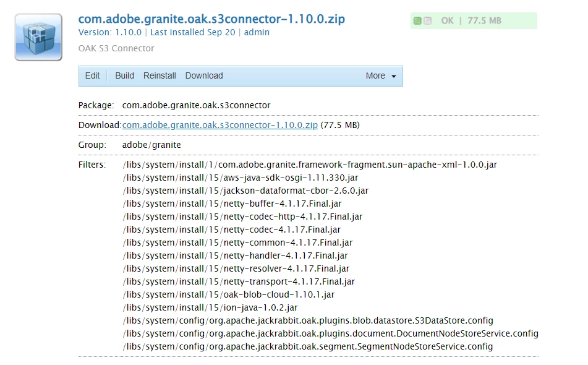The width and height of the screenshot is (588, 365).
Task: Click the (77.5 MB) size text
Action: 340,125
